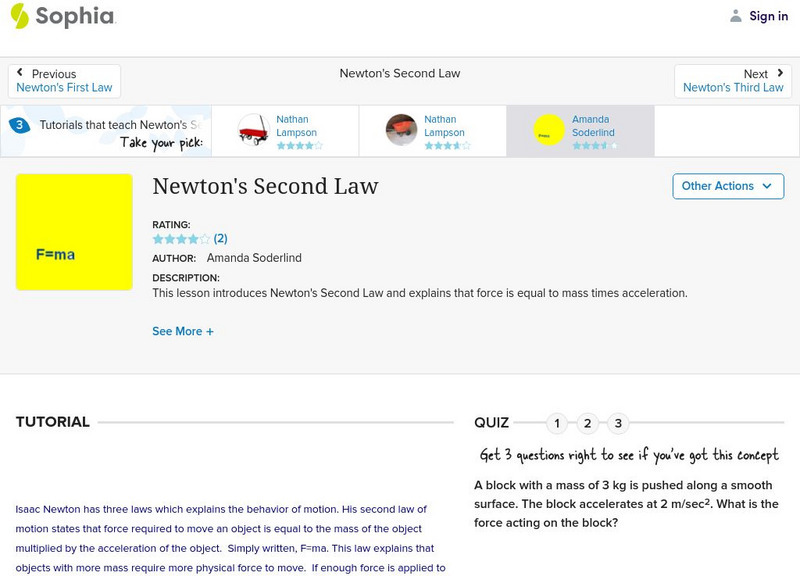
Task: Click the TUTORIAL section heading
Action: [53, 422]
